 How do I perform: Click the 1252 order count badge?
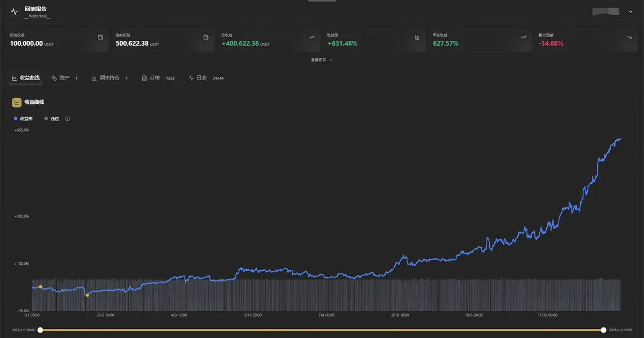(170, 78)
